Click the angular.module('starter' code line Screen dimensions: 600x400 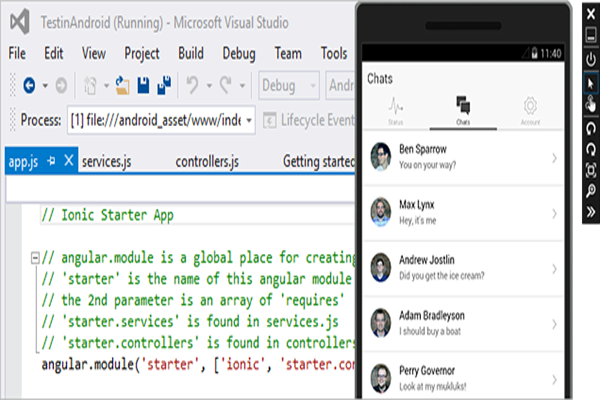198,364
